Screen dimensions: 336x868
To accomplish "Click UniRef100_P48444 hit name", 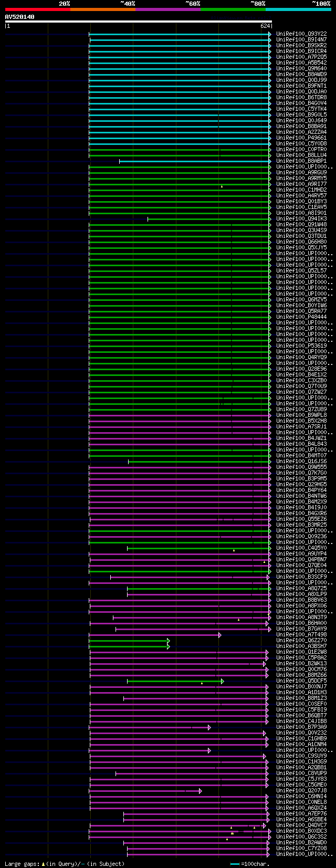I will (x=301, y=317).
